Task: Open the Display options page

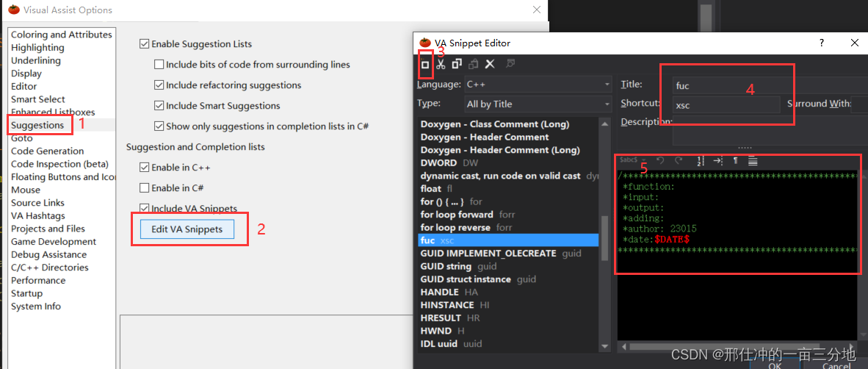Action: (x=26, y=73)
